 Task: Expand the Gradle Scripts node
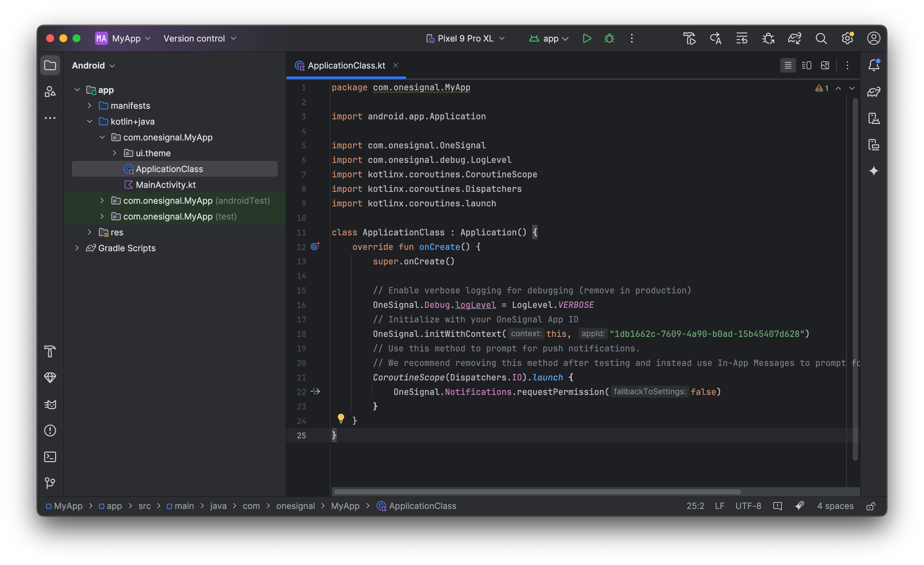(x=77, y=248)
